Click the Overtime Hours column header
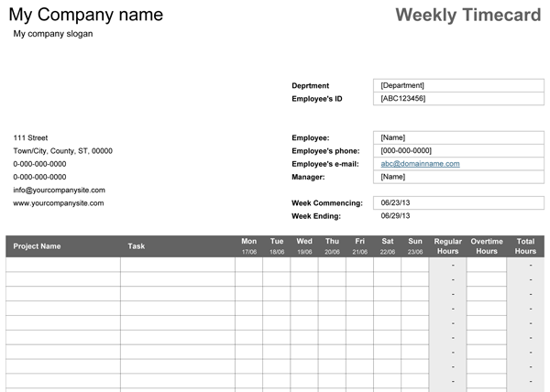 click(x=487, y=246)
